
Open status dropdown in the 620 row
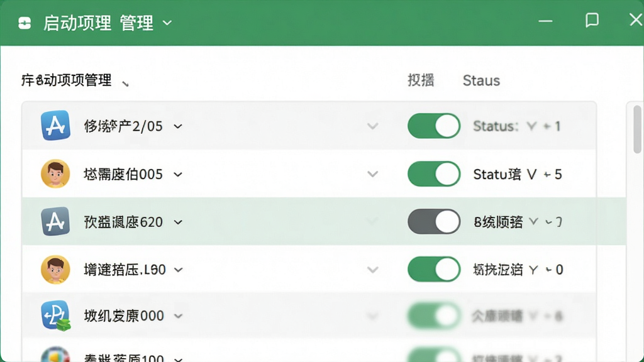pos(533,222)
